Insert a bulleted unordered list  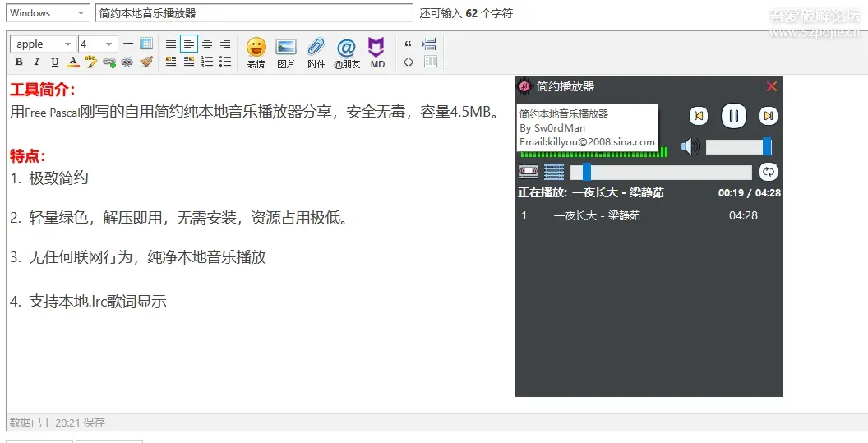point(224,62)
